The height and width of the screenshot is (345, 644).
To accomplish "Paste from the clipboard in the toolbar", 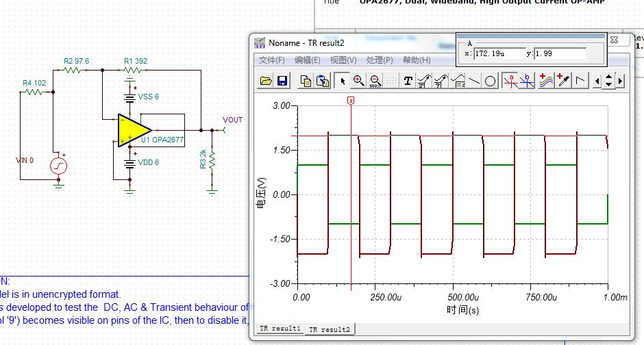I will click(323, 81).
